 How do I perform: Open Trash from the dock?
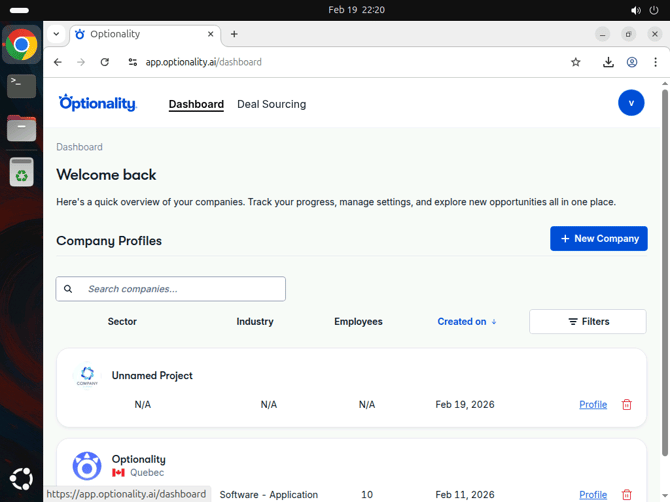(21, 172)
